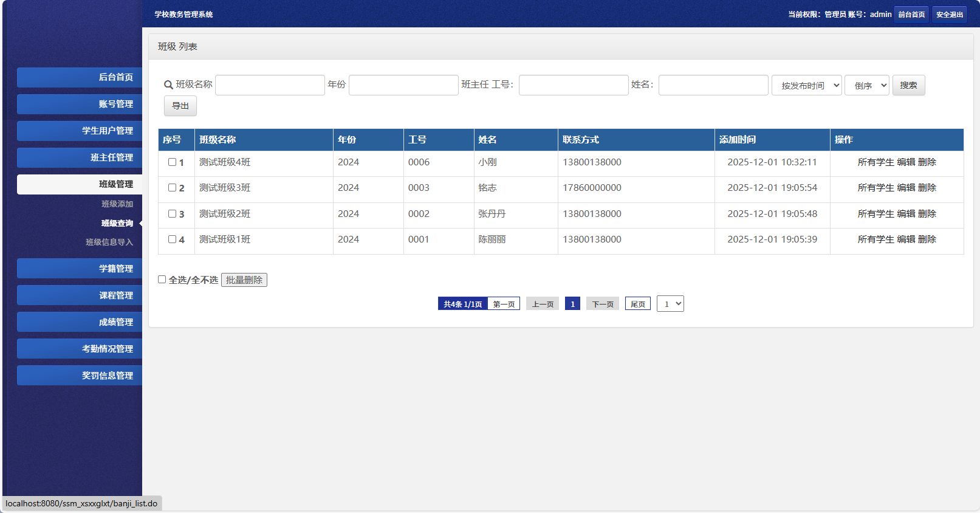
Task: Open 班主任管理 sidebar menu
Action: tap(80, 157)
